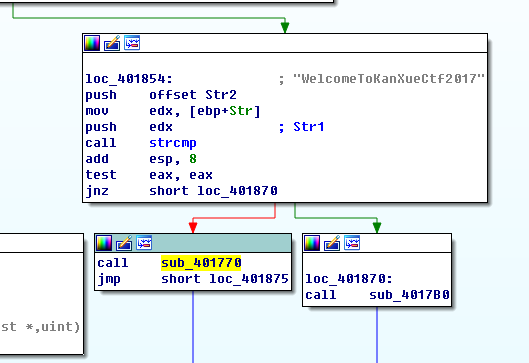Click pencil icon in loc_401870 node

pyautogui.click(x=332, y=243)
